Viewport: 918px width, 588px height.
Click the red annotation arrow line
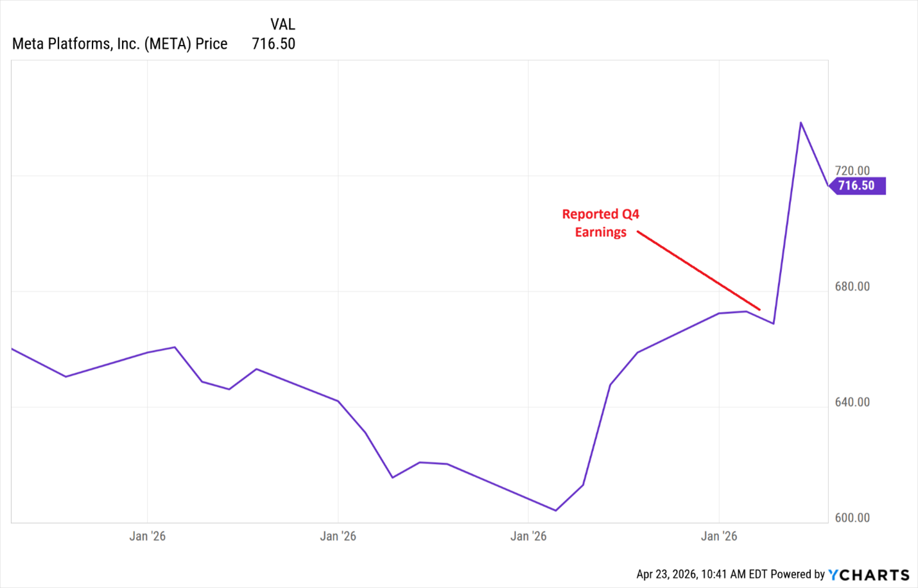[698, 270]
